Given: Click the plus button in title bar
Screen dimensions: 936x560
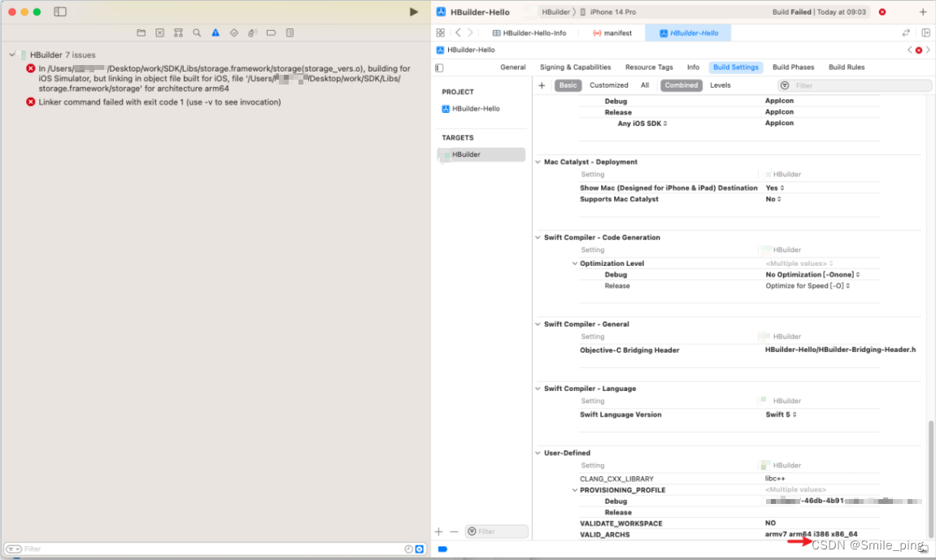Looking at the screenshot, I should coord(923,12).
